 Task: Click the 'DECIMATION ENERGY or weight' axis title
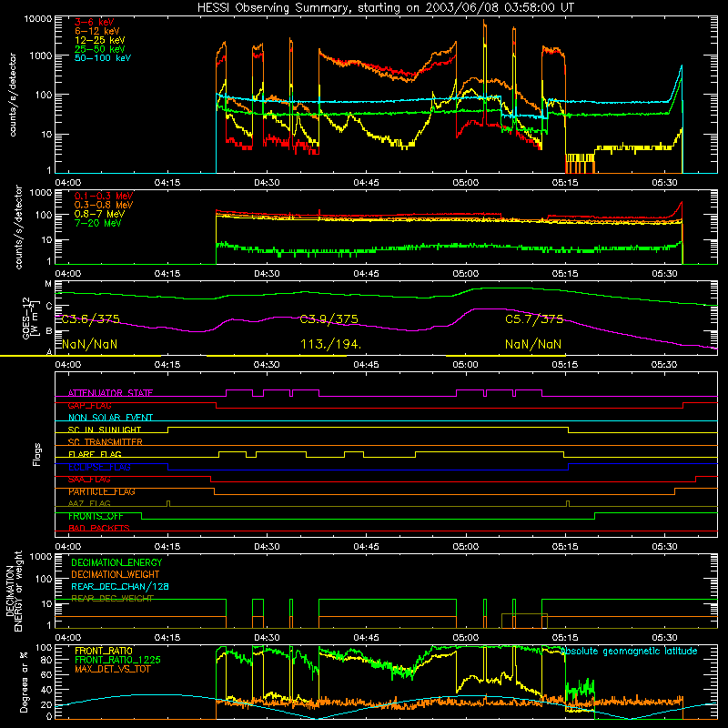click(x=14, y=591)
